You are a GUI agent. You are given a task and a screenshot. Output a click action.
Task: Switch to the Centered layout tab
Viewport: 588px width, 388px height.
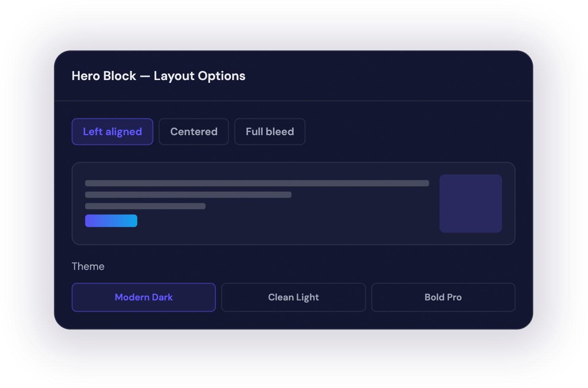[x=194, y=132]
